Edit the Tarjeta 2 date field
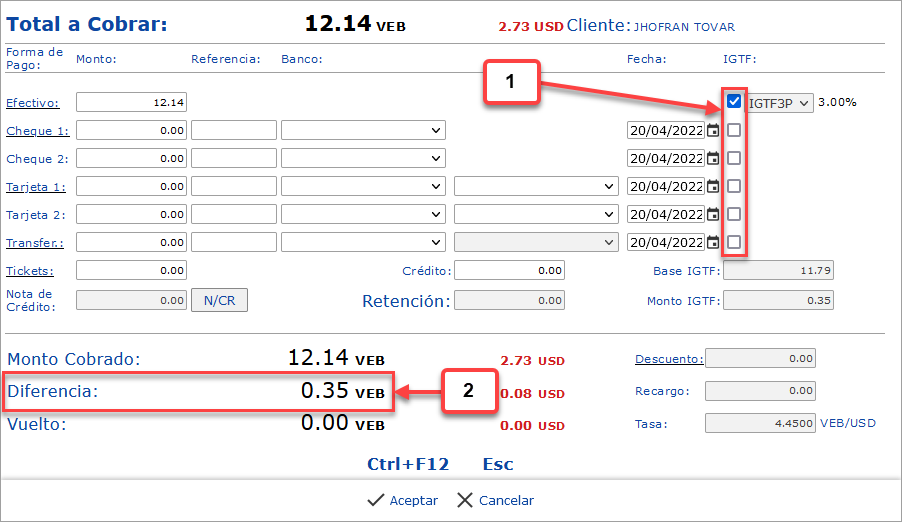Viewport: 902px width, 522px height. (666, 214)
